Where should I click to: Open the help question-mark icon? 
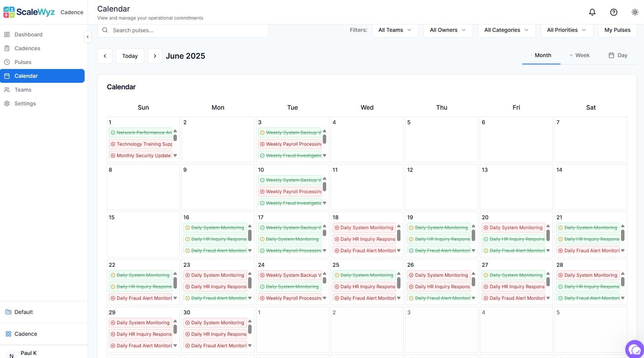click(613, 12)
